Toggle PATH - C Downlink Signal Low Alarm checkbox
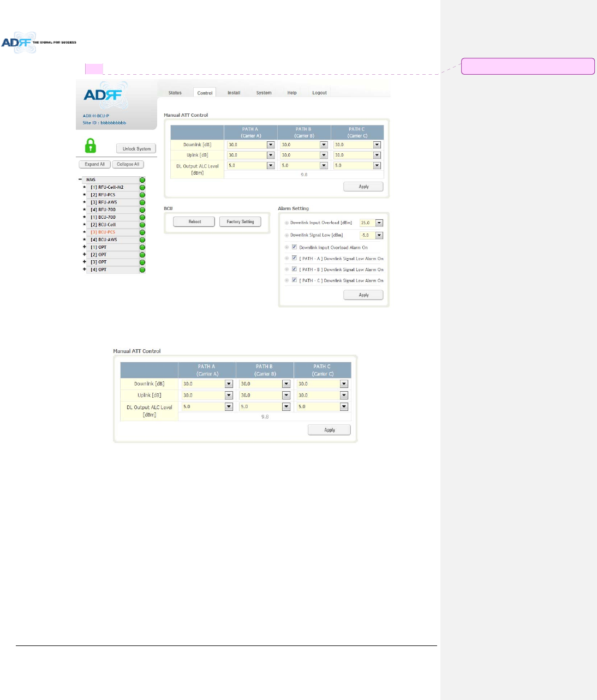This screenshot has height=700, width=597. tap(294, 280)
